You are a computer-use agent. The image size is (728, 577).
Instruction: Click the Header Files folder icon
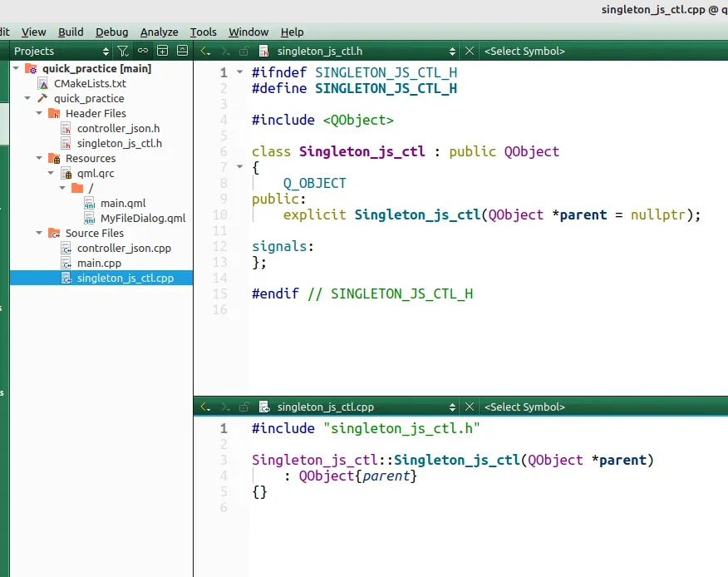[x=54, y=113]
